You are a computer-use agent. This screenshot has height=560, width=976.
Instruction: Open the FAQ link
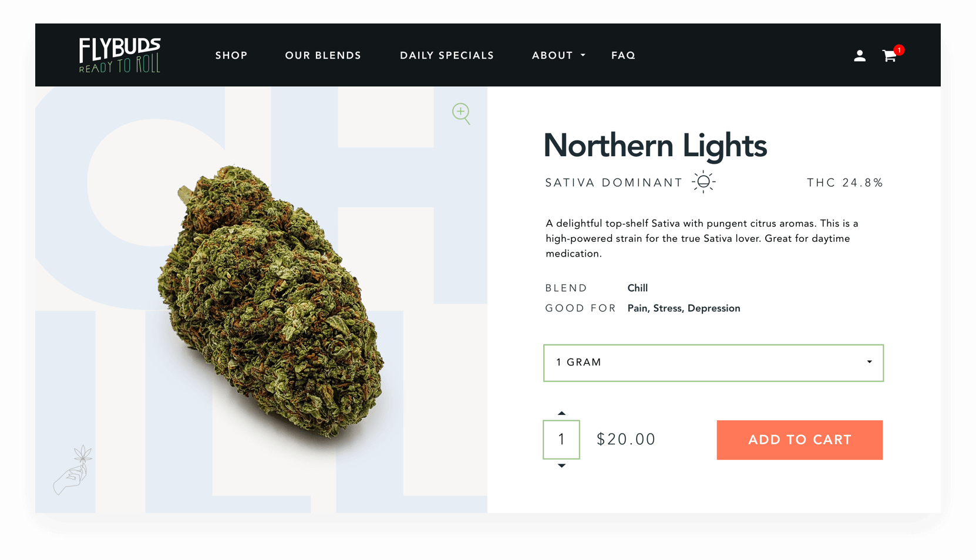click(x=623, y=55)
